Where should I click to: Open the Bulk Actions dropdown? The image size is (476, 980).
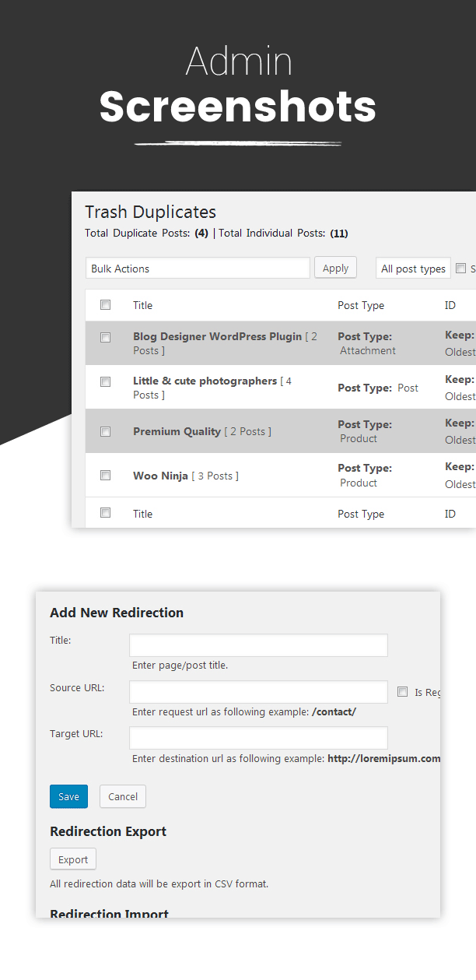[x=198, y=268]
